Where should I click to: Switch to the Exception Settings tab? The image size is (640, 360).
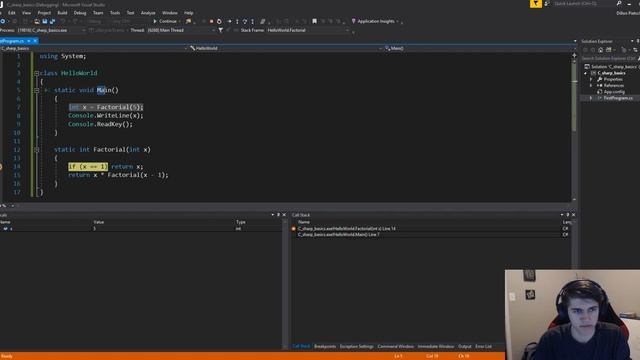356,347
